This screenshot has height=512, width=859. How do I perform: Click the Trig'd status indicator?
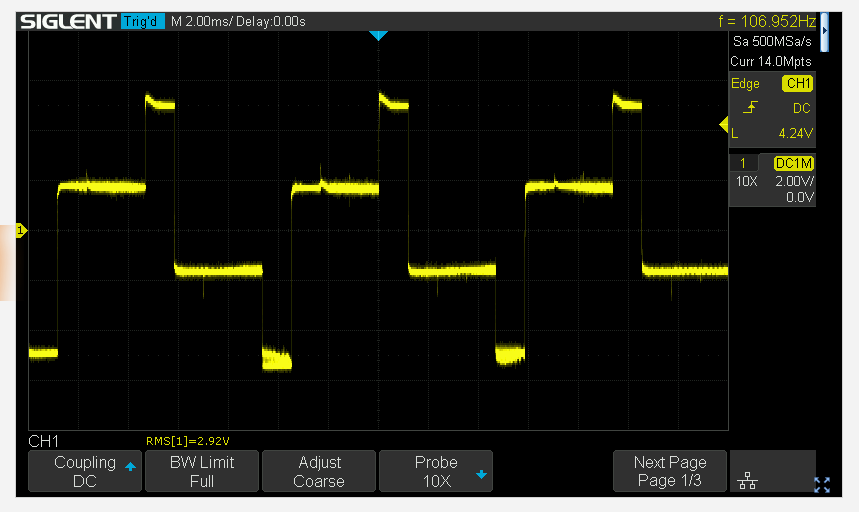coord(142,21)
